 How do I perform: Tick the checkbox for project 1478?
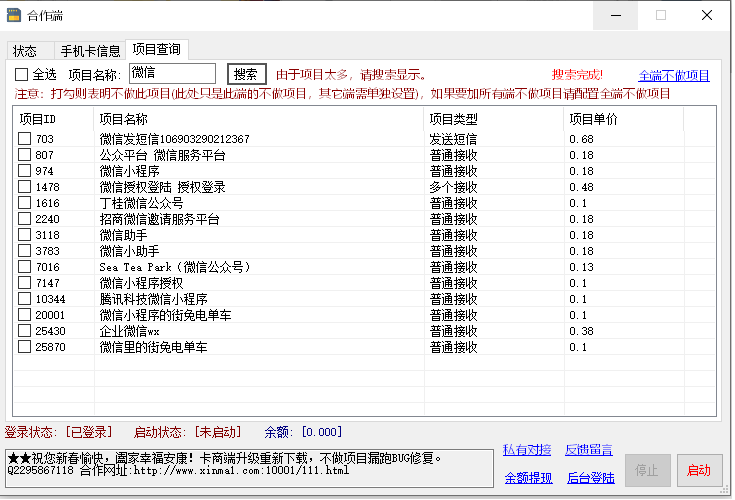pyautogui.click(x=24, y=187)
